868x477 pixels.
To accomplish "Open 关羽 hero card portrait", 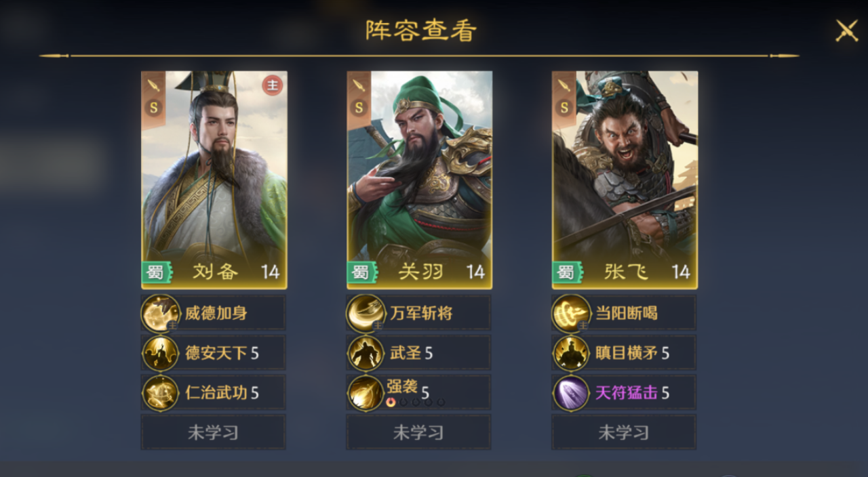I will tap(420, 180).
